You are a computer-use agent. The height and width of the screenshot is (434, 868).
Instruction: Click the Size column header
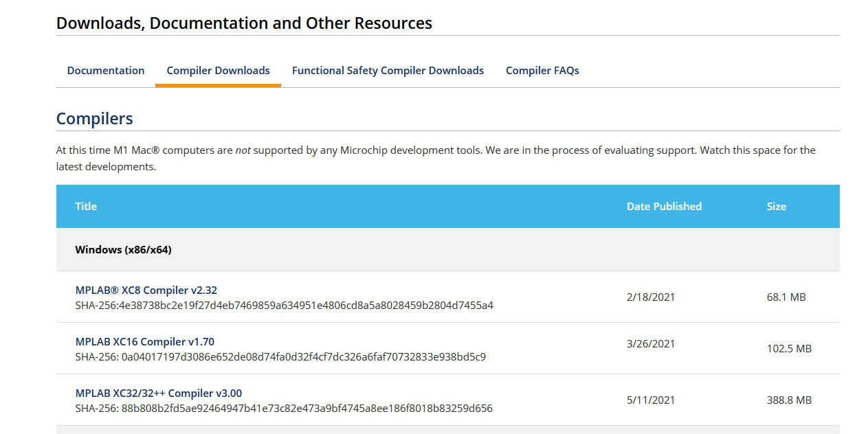(777, 206)
